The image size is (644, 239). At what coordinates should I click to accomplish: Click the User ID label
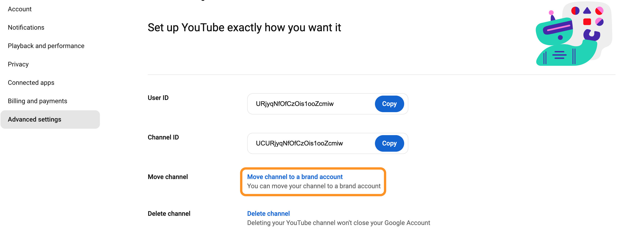(x=158, y=98)
